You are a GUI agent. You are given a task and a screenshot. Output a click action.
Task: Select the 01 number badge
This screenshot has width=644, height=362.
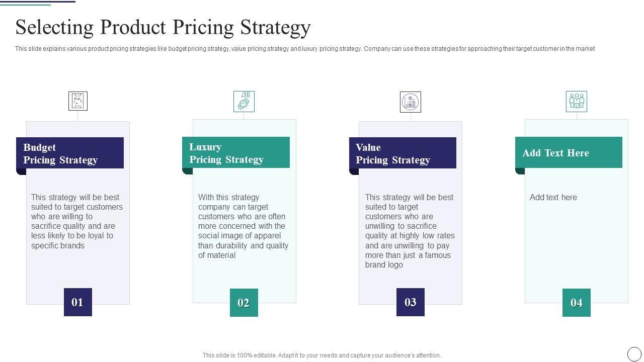click(78, 302)
